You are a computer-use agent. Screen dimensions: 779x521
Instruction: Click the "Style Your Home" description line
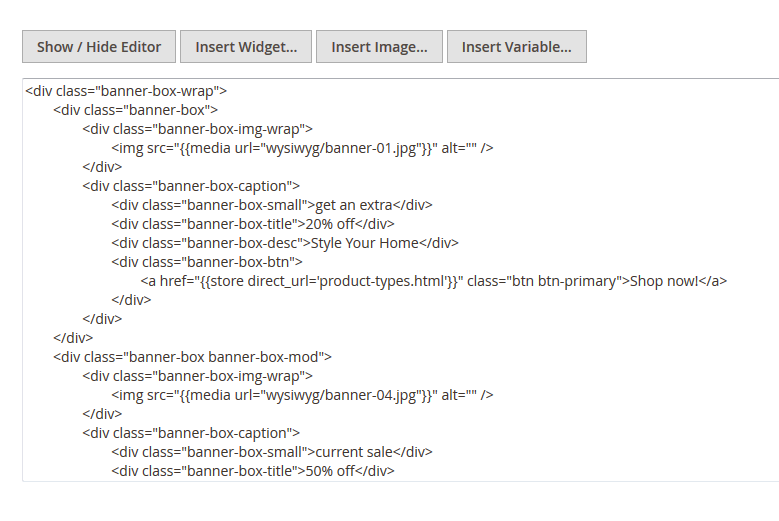(285, 243)
